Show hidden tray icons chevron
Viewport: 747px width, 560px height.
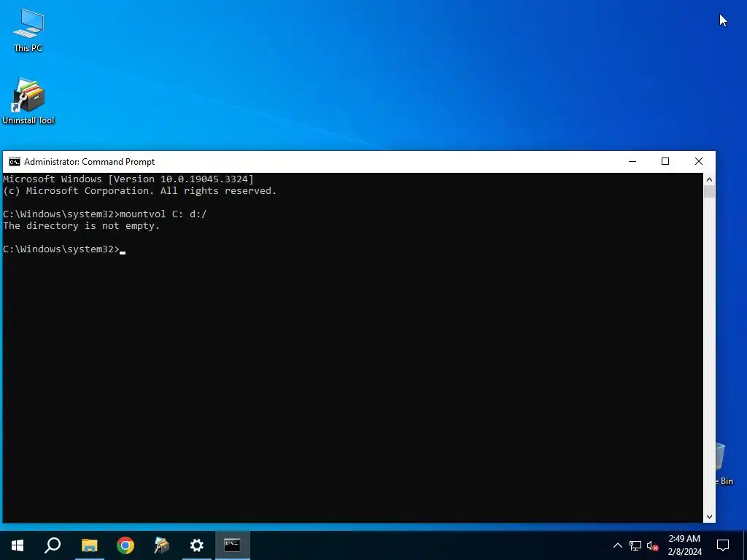[617, 545]
